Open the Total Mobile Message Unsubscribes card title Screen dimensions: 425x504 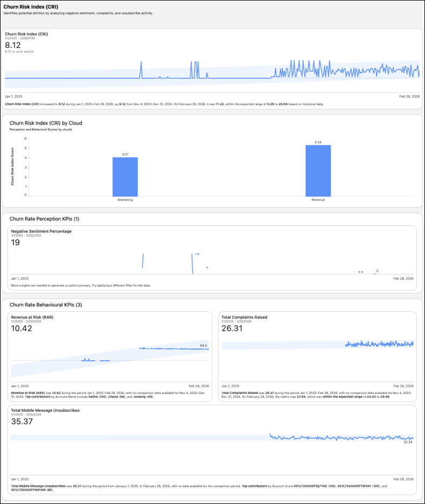tap(45, 411)
